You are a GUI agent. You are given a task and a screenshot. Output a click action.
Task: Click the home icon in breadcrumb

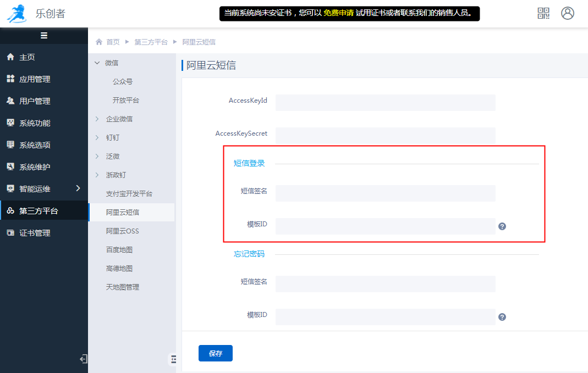99,42
